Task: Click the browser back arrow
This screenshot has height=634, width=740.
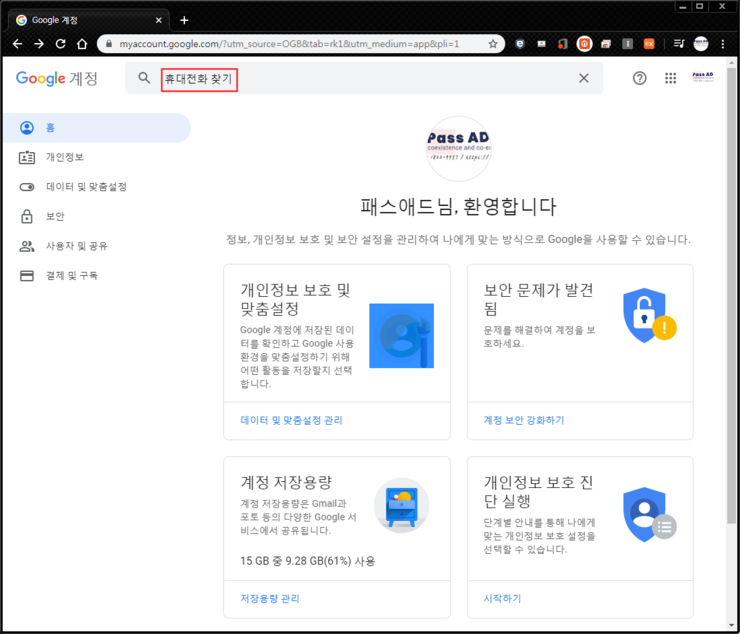Action: [x=17, y=44]
